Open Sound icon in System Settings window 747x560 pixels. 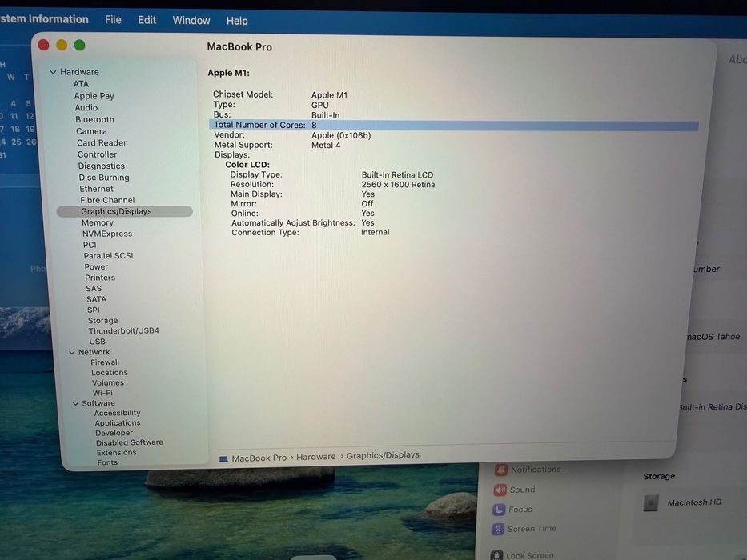[500, 490]
